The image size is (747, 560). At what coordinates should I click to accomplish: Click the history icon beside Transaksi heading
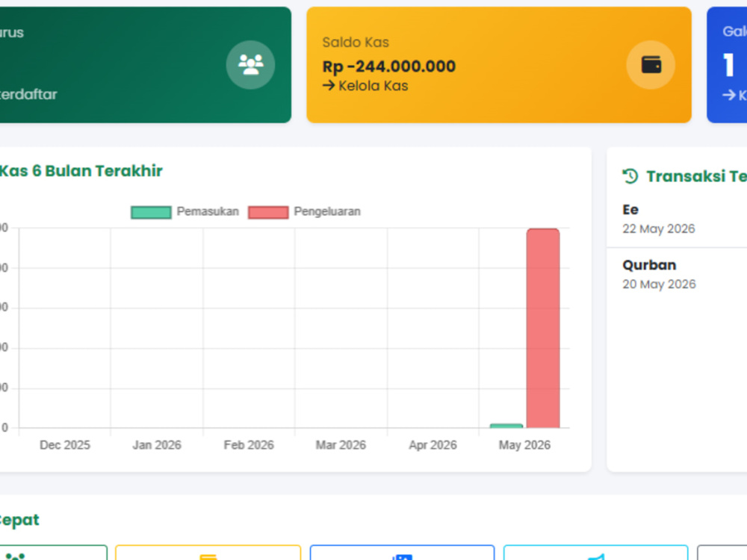pos(630,176)
